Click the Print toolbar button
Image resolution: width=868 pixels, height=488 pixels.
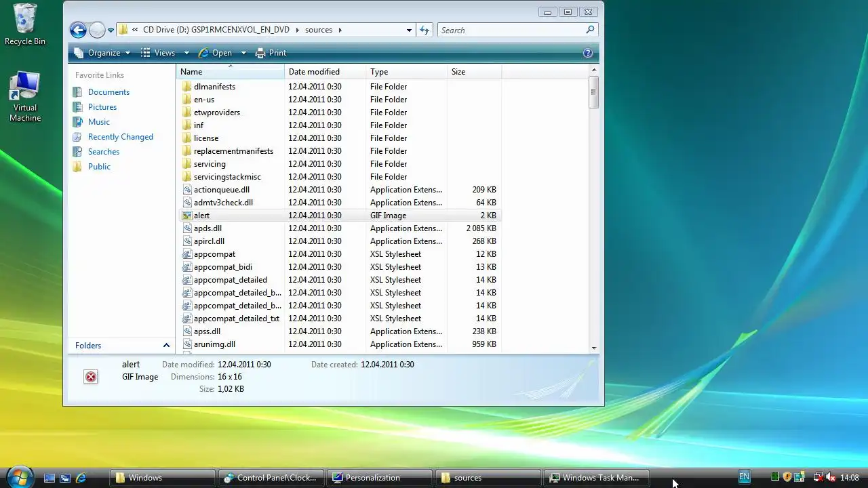click(x=271, y=53)
